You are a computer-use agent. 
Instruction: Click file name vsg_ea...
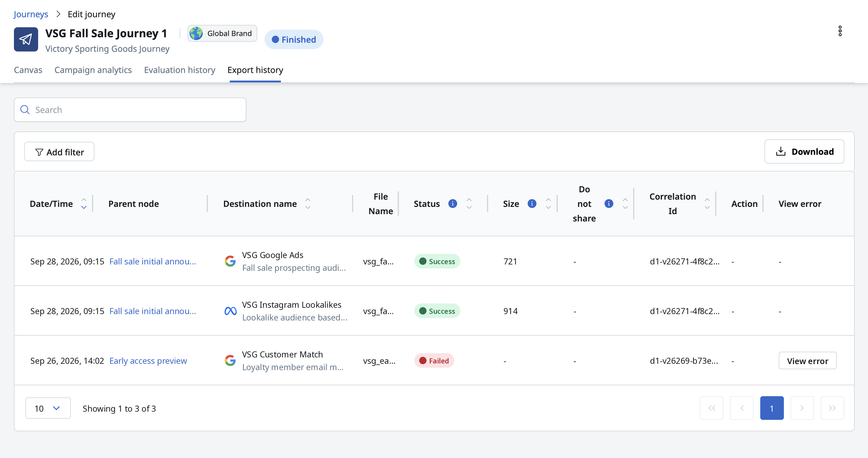coord(379,360)
